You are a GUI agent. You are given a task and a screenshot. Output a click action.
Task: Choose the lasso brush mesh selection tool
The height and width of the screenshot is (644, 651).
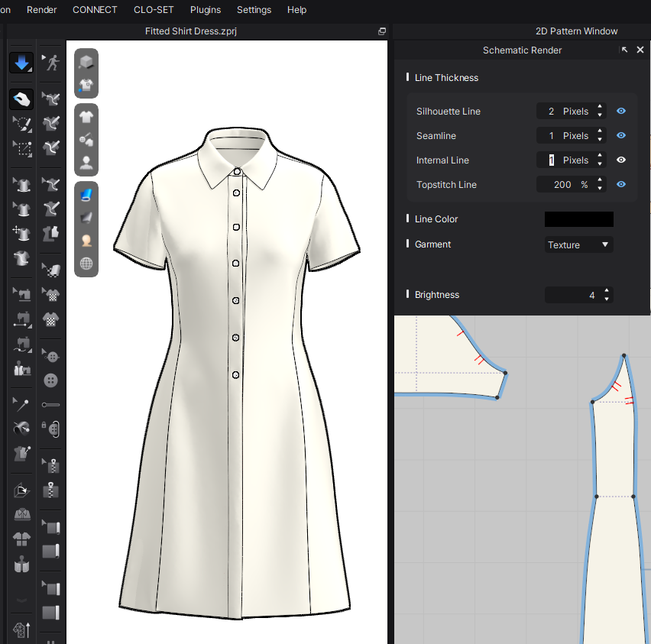21,124
